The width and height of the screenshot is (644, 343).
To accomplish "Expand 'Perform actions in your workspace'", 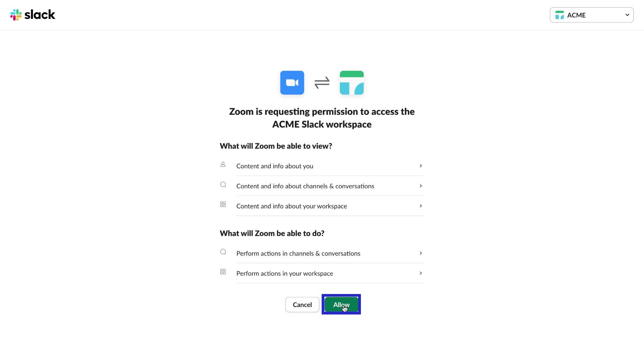I will pyautogui.click(x=421, y=273).
